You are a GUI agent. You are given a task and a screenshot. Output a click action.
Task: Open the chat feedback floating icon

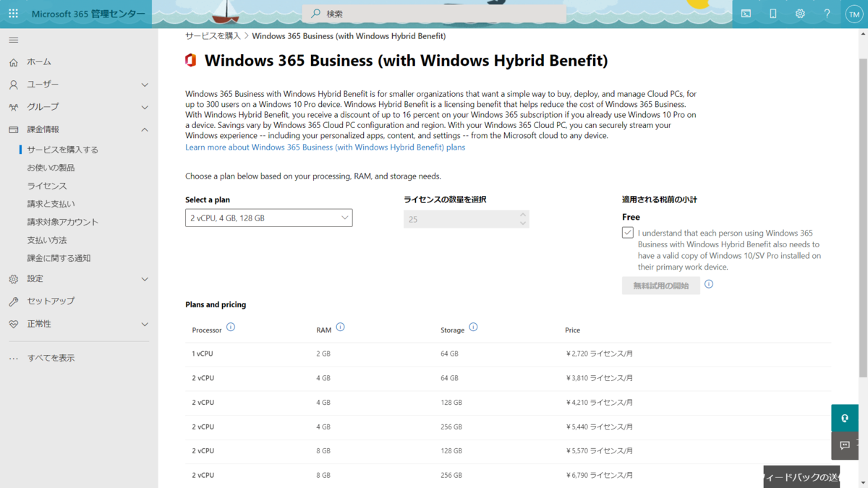[845, 445]
